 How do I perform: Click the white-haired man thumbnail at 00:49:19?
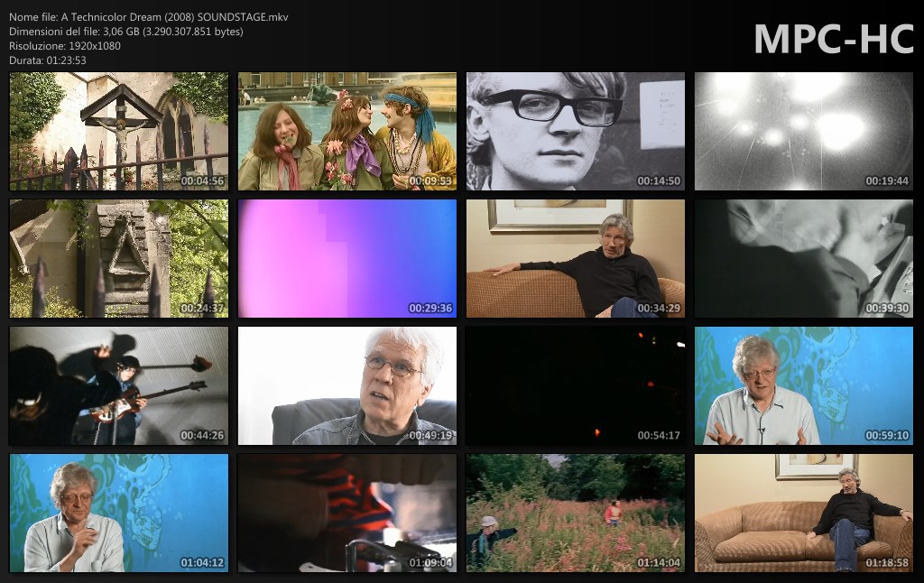[x=347, y=386]
